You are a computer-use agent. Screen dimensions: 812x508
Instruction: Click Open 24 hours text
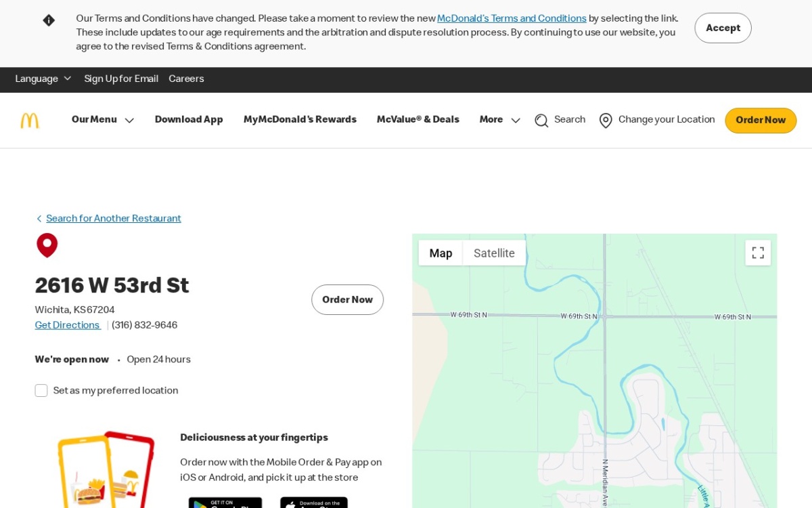pyautogui.click(x=158, y=360)
